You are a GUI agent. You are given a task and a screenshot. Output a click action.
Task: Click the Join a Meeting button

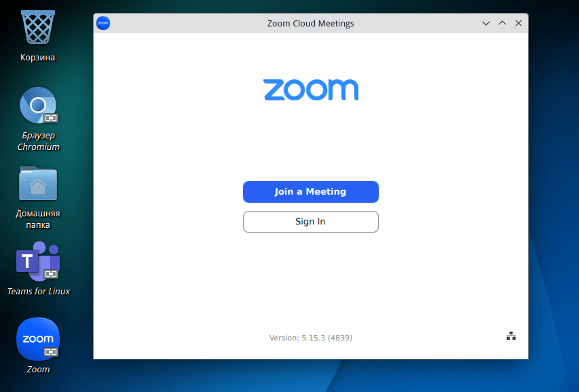(310, 192)
